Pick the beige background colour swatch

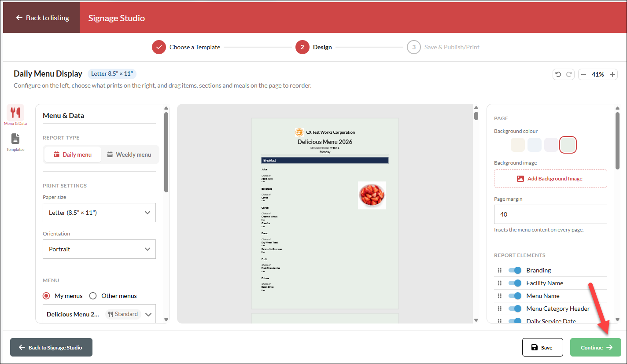click(x=518, y=145)
